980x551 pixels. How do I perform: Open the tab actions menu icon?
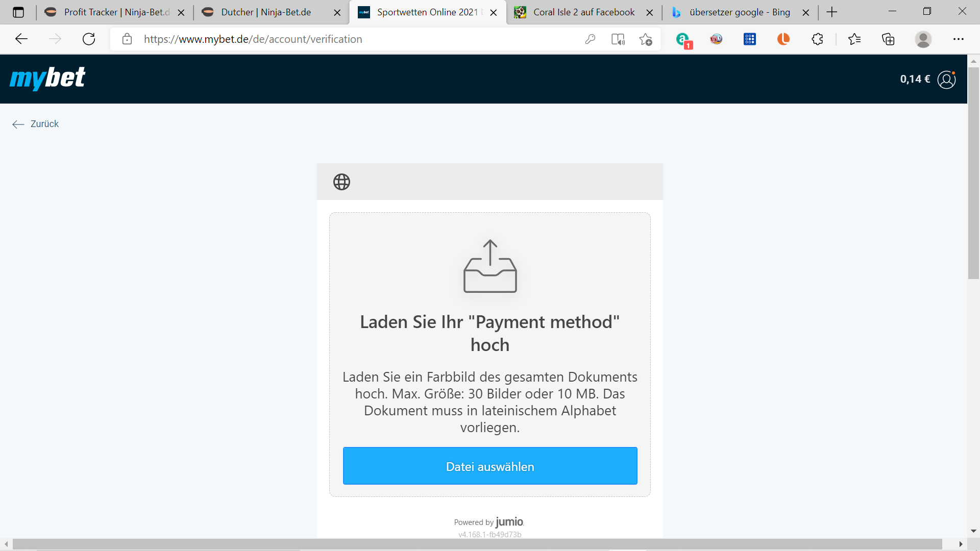coord(18,12)
